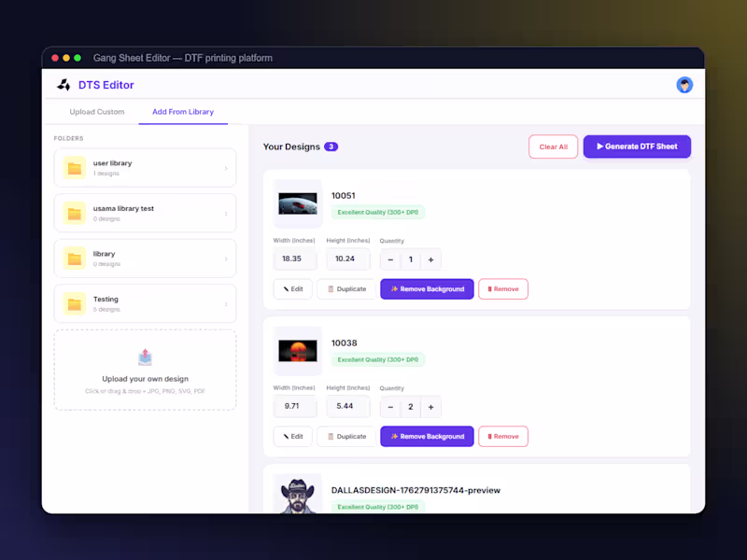Decrease quantity for design 10051
Screen dimensions: 747x560
(x=390, y=259)
